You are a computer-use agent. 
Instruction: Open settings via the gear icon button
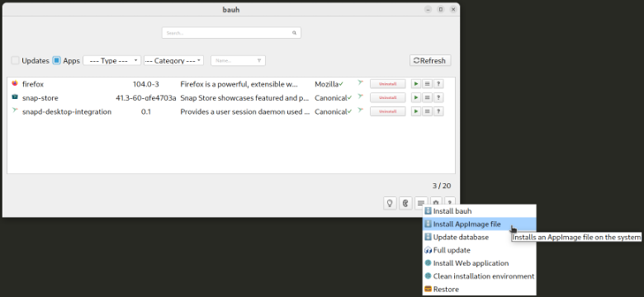click(436, 201)
